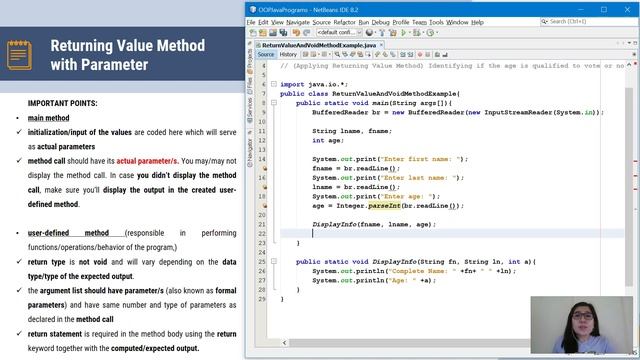Click the New File toolbar icon

pos(253,33)
